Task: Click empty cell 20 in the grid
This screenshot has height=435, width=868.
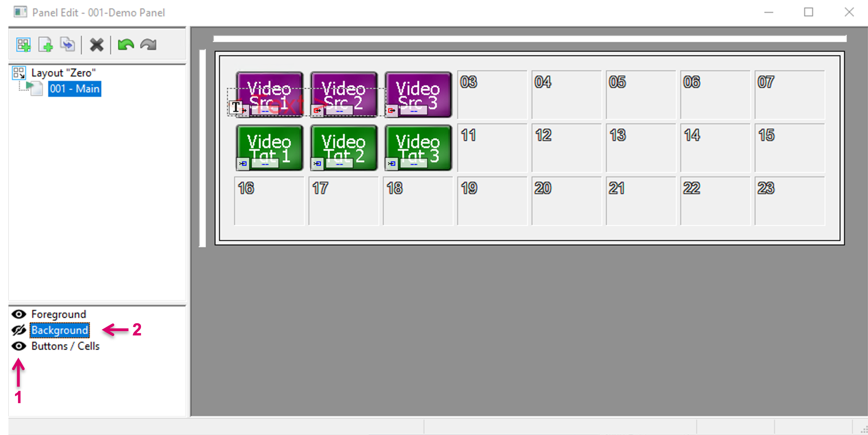Action: point(566,201)
